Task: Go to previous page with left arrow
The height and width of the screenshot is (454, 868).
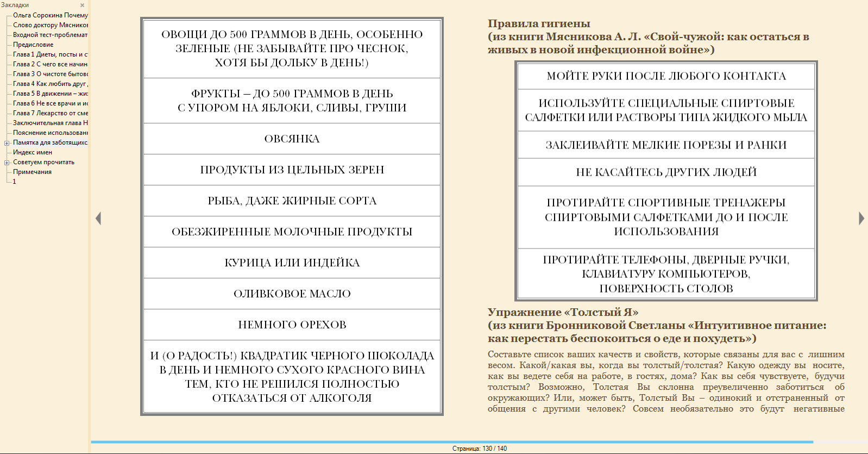Action: [98, 219]
